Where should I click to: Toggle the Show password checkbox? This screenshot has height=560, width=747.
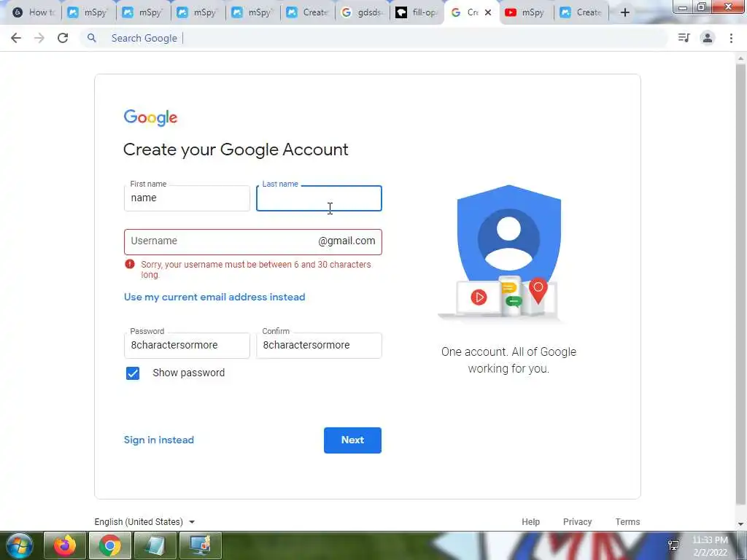[x=133, y=373]
